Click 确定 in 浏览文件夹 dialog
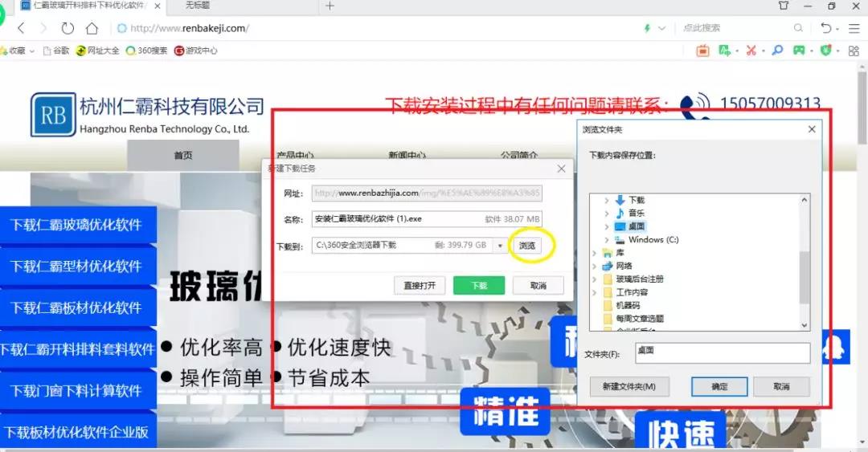The height and width of the screenshot is (452, 868). pos(719,387)
